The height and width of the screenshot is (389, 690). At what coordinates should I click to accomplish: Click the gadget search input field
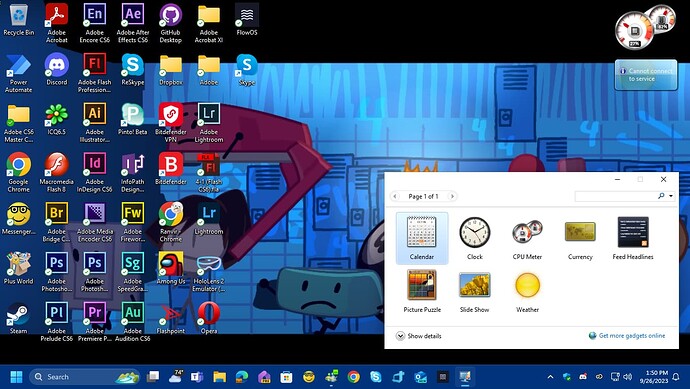coord(616,196)
